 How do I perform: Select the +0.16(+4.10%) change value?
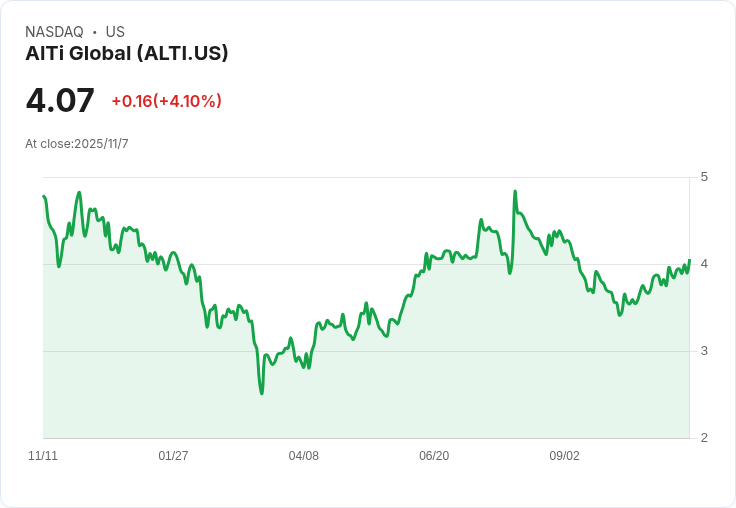pos(167,101)
